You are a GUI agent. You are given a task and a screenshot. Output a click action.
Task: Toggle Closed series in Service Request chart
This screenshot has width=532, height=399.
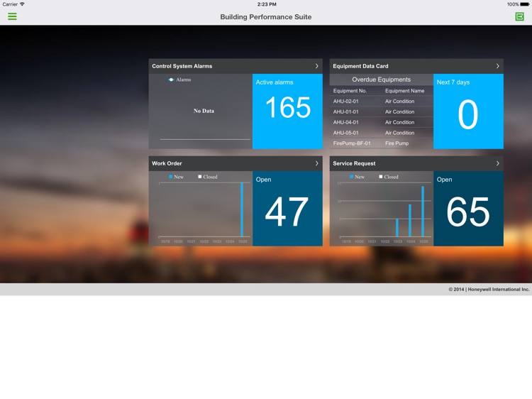382,177
